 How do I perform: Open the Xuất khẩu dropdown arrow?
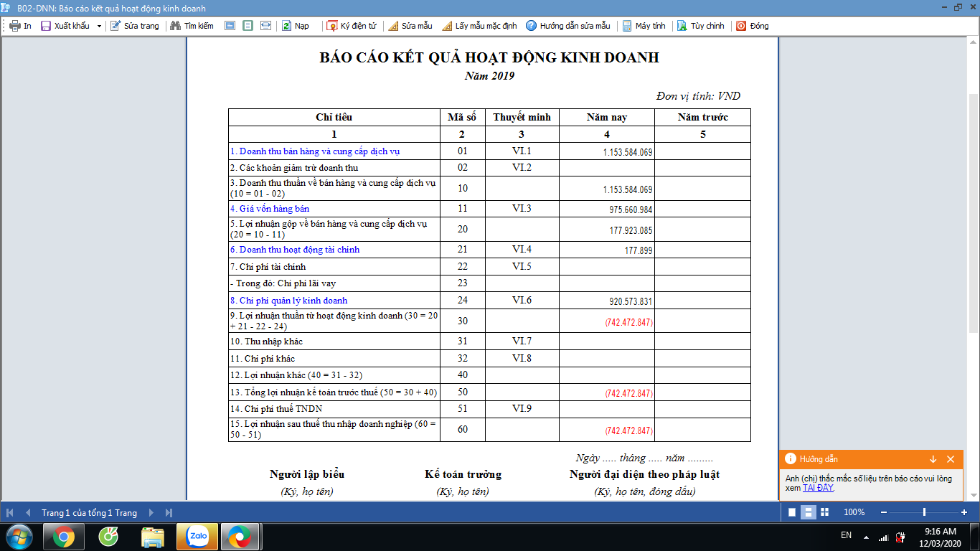(x=99, y=27)
